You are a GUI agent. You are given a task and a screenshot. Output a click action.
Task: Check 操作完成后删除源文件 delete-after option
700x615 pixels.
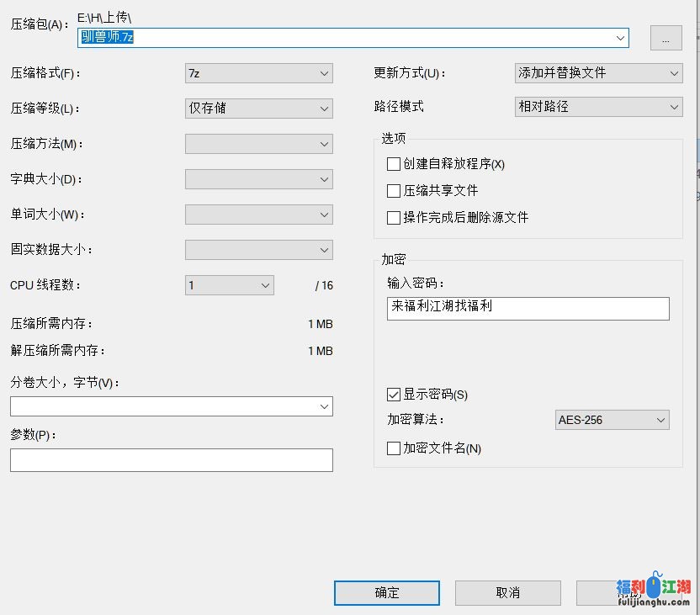click(x=393, y=218)
